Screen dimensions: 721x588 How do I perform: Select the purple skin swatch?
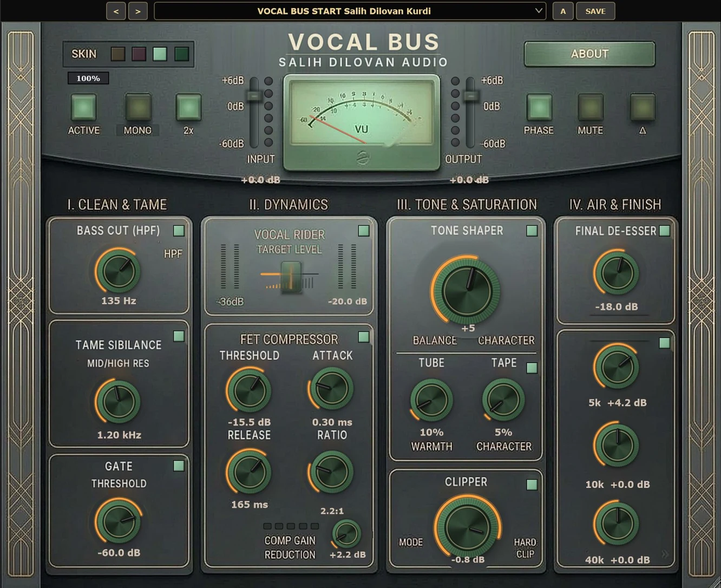[x=139, y=54]
